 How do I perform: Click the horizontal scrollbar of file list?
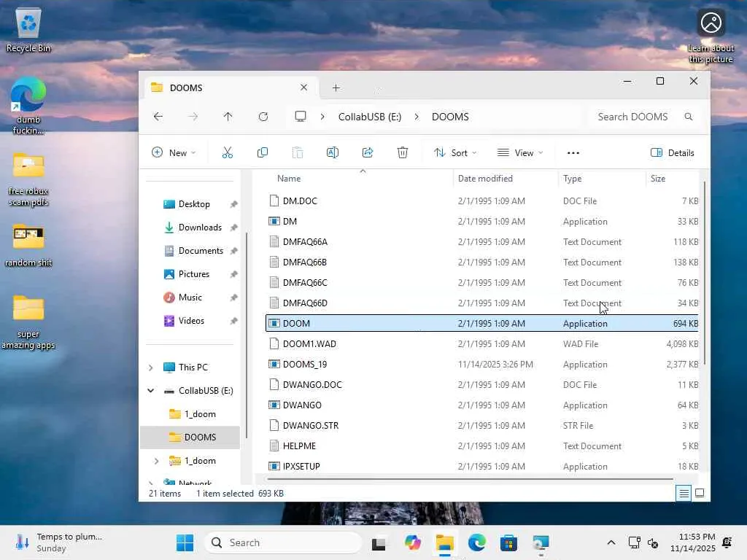point(471,479)
